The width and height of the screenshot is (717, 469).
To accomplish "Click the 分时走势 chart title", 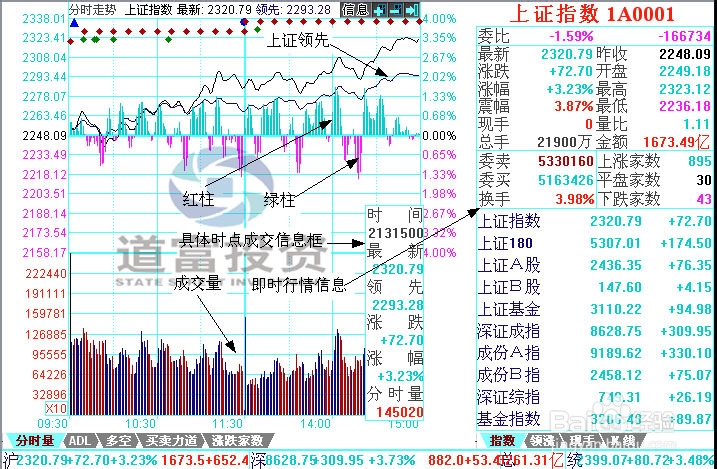I will 92,10.
